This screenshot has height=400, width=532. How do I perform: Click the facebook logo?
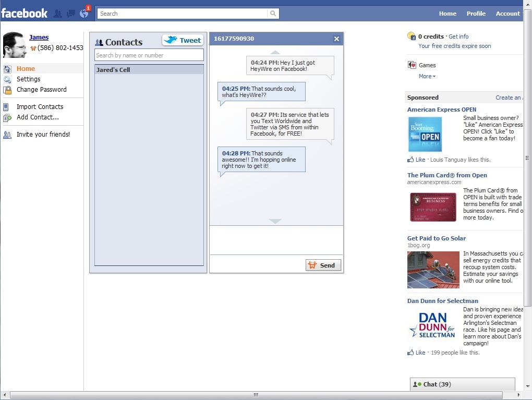coord(25,13)
